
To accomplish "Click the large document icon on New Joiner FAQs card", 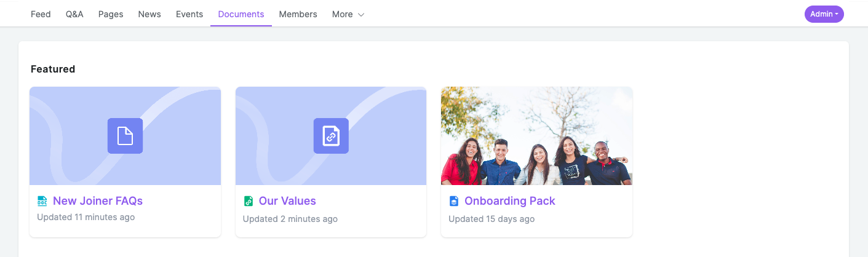I will click(125, 136).
